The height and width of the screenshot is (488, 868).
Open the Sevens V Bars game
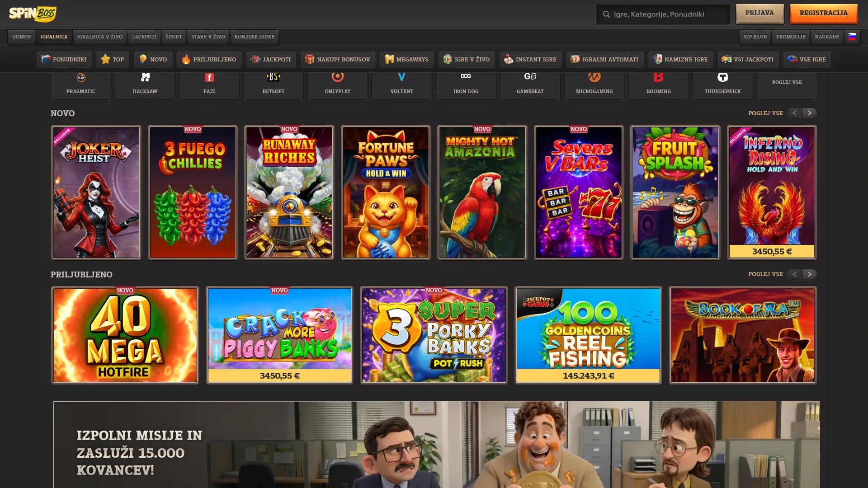click(x=579, y=192)
